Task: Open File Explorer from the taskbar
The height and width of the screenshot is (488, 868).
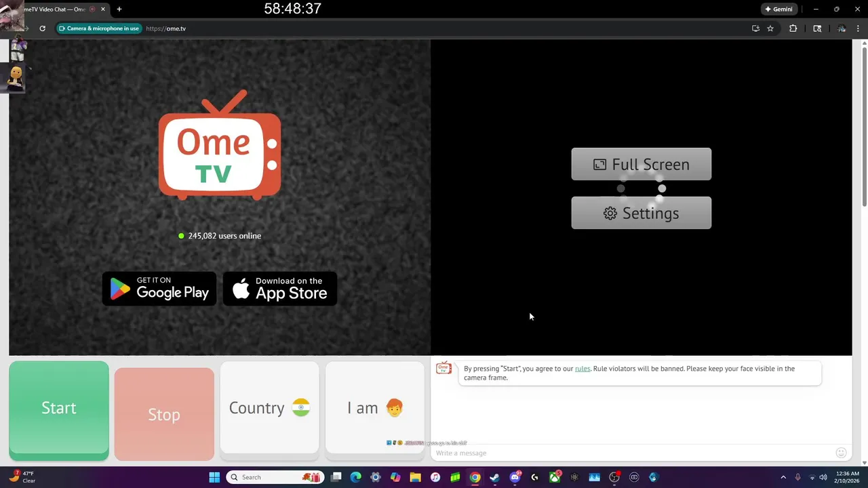Action: coord(416,477)
